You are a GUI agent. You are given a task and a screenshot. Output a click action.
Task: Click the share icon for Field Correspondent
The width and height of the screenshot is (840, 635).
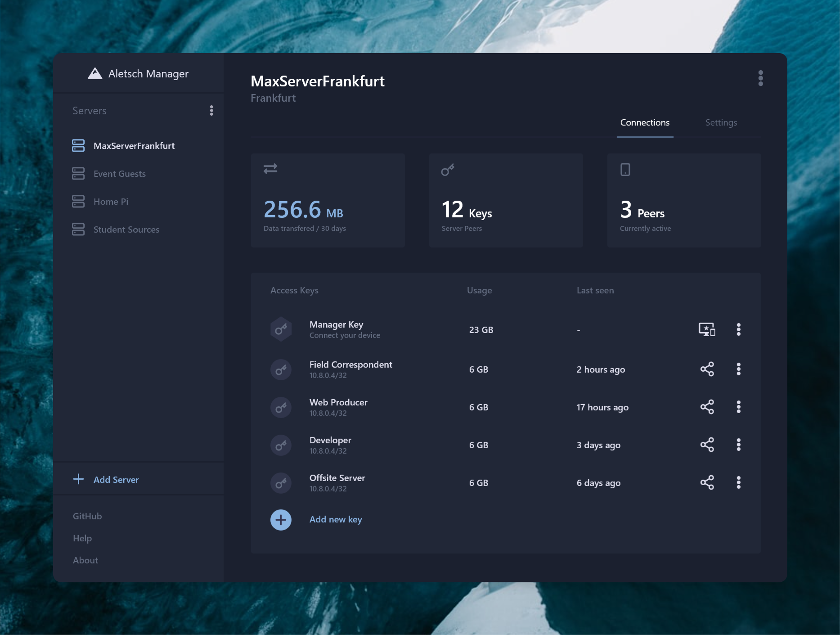click(707, 369)
